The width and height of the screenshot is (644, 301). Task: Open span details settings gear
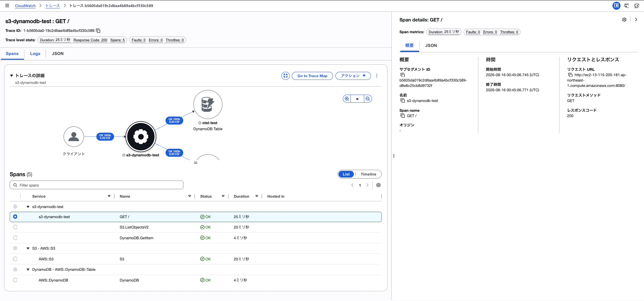[624, 20]
